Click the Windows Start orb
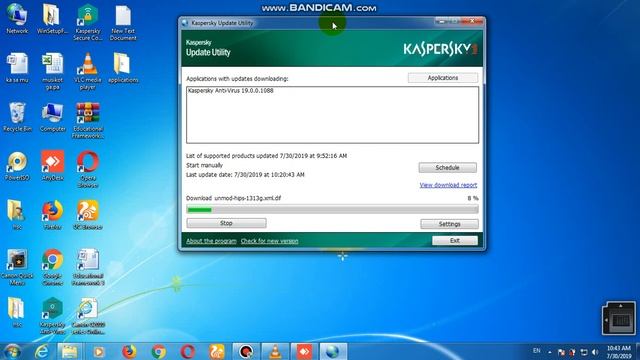The width and height of the screenshot is (640, 360). pos(12,351)
